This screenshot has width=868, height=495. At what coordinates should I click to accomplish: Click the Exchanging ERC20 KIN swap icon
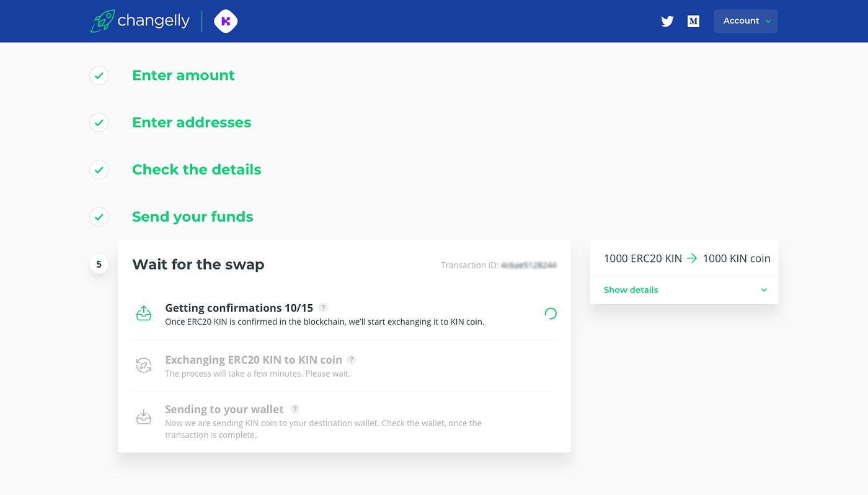click(x=143, y=366)
